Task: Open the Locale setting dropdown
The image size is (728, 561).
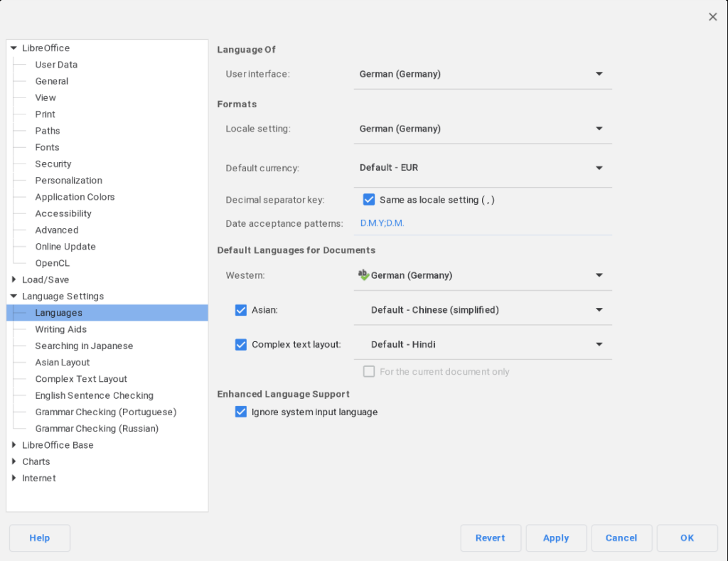Action: pos(483,129)
